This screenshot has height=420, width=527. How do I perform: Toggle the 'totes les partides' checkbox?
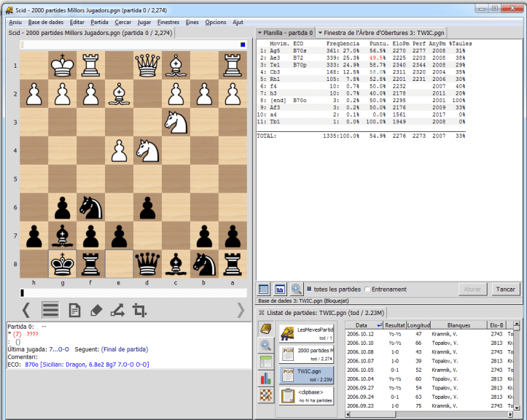tap(311, 289)
